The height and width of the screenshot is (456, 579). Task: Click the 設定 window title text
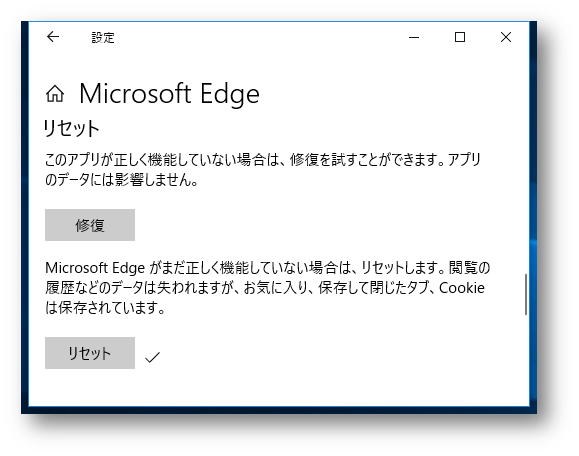103,37
